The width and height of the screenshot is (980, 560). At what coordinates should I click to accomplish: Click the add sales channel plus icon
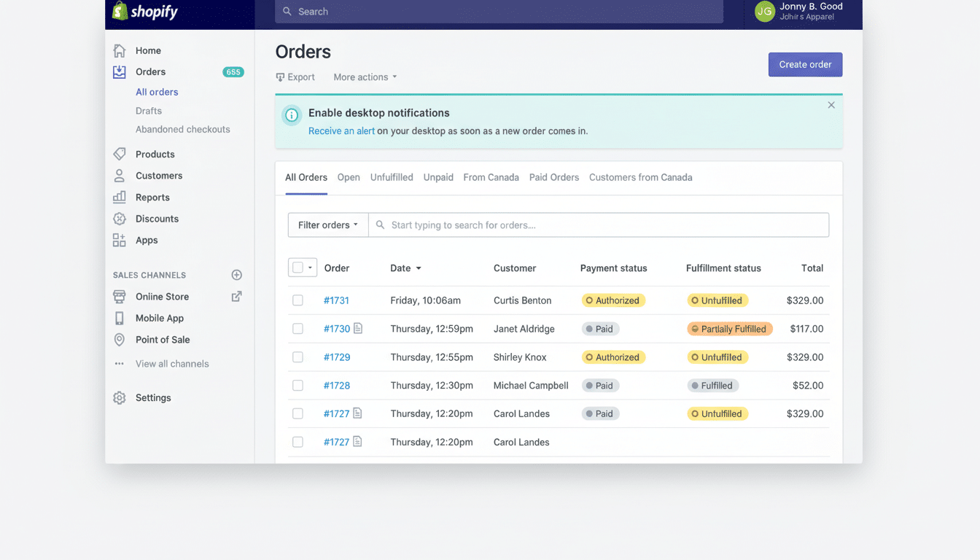coord(236,275)
